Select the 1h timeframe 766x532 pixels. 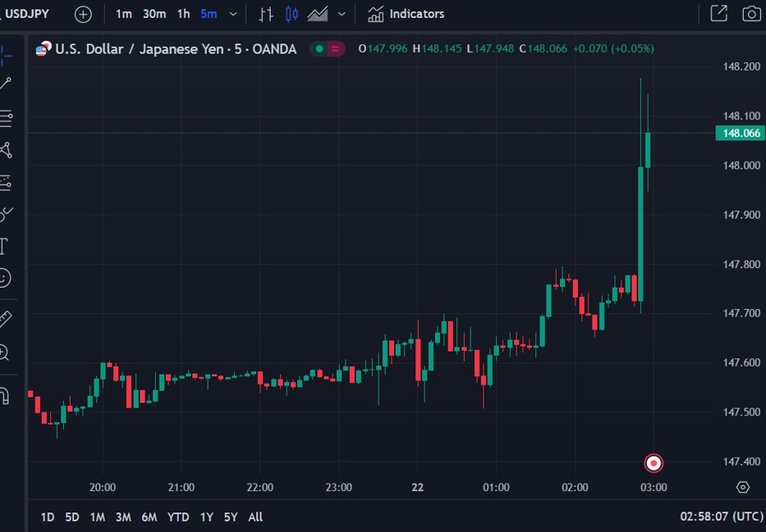point(184,14)
